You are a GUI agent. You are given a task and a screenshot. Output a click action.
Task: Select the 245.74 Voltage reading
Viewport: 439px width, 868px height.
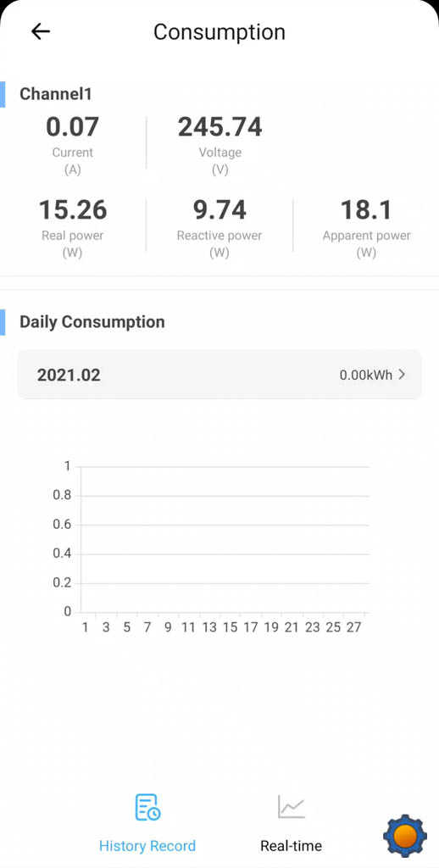point(219,127)
